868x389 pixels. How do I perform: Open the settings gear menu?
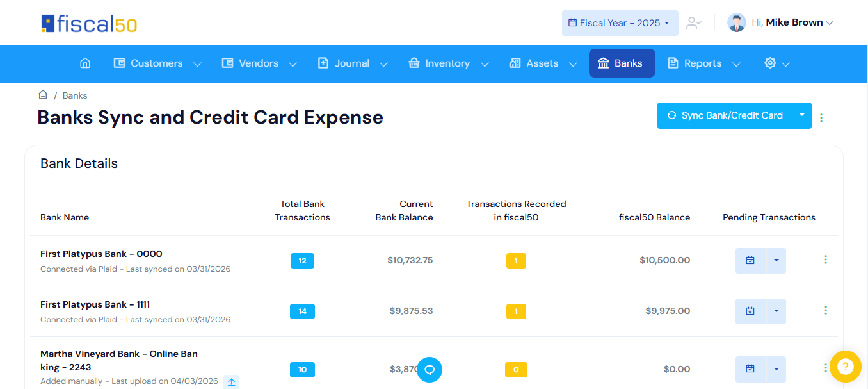pyautogui.click(x=777, y=63)
